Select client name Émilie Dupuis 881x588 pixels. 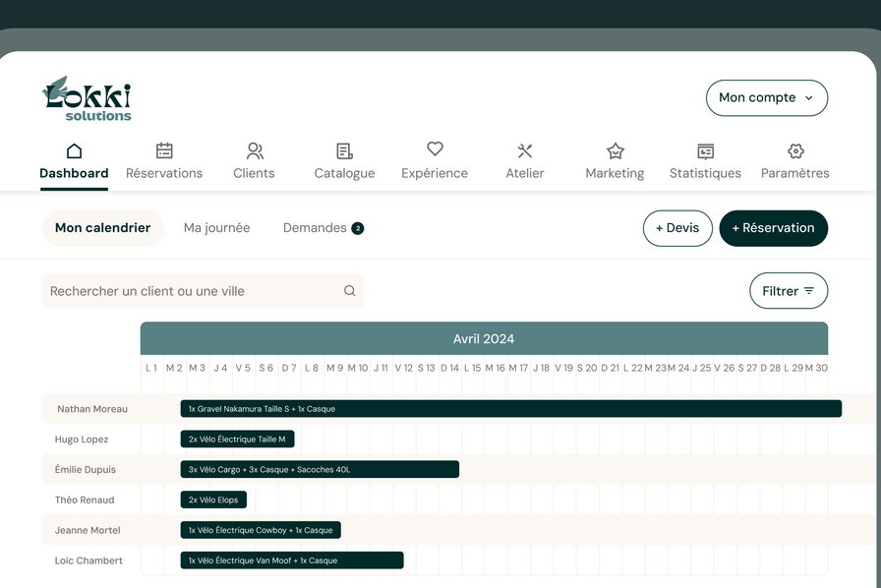coord(86,470)
